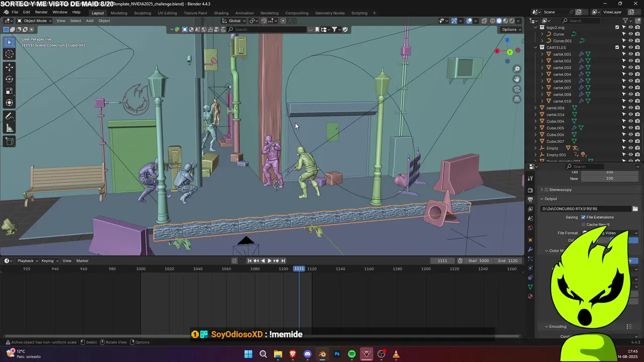Open the Output properties tab
Image resolution: width=644 pixels, height=362 pixels.
(x=530, y=200)
